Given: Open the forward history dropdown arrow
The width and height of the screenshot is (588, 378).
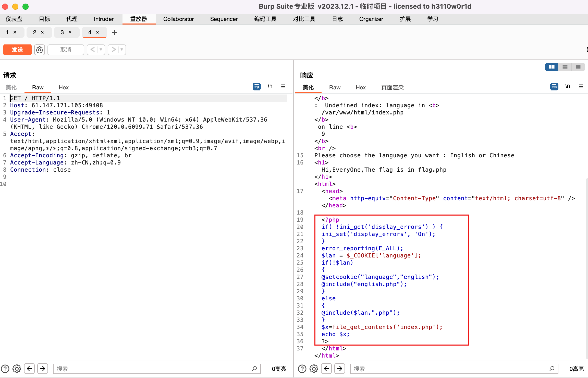Looking at the screenshot, I should pos(122,50).
